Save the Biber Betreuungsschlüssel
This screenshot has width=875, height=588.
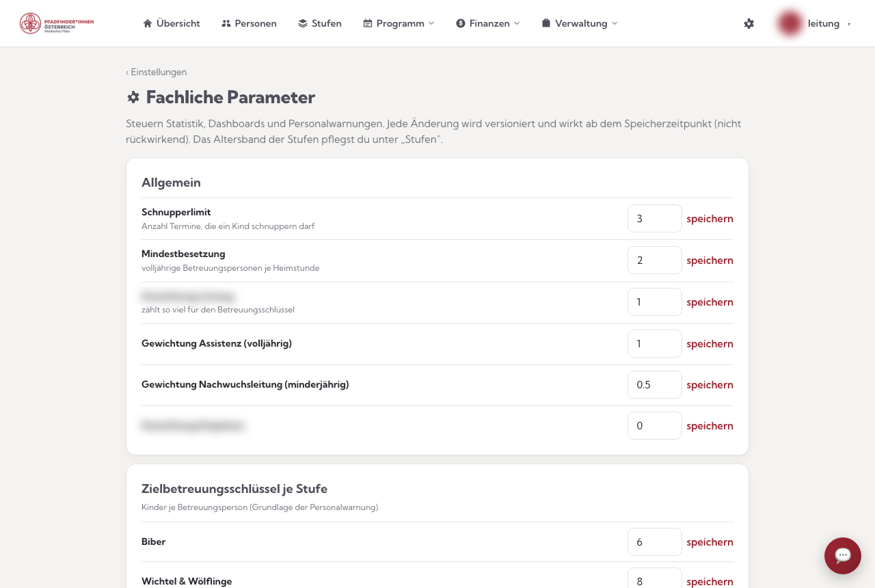click(x=710, y=542)
